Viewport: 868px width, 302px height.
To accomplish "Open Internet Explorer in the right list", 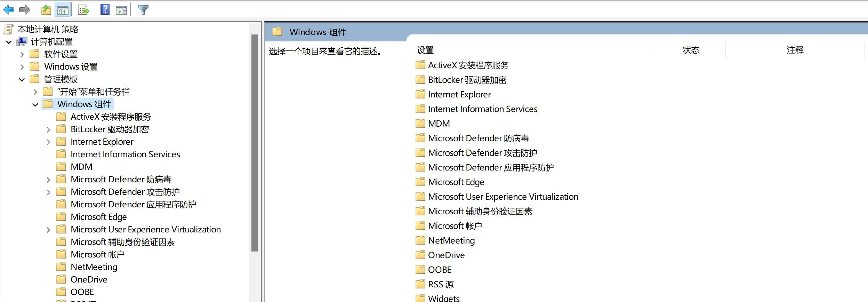I will (x=459, y=94).
